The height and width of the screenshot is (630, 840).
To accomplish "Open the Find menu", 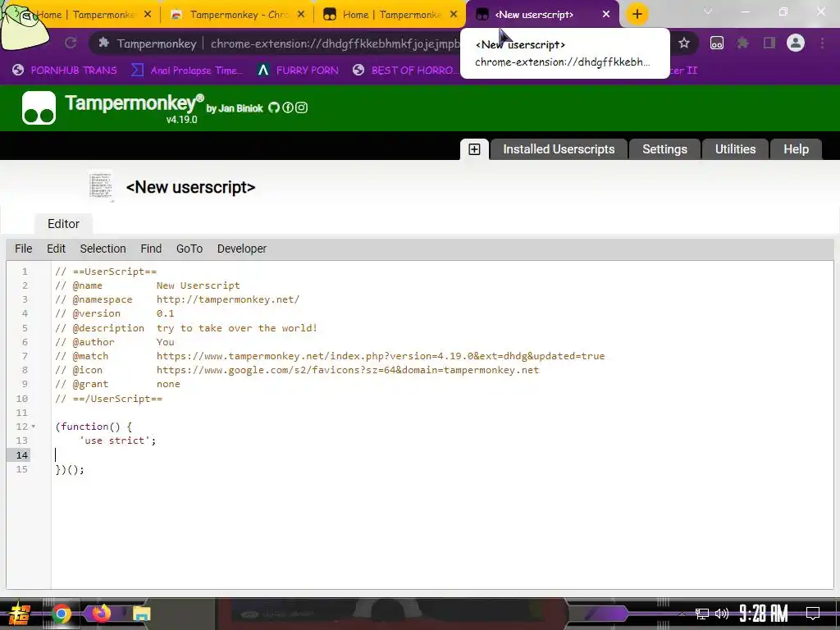I will click(x=151, y=249).
